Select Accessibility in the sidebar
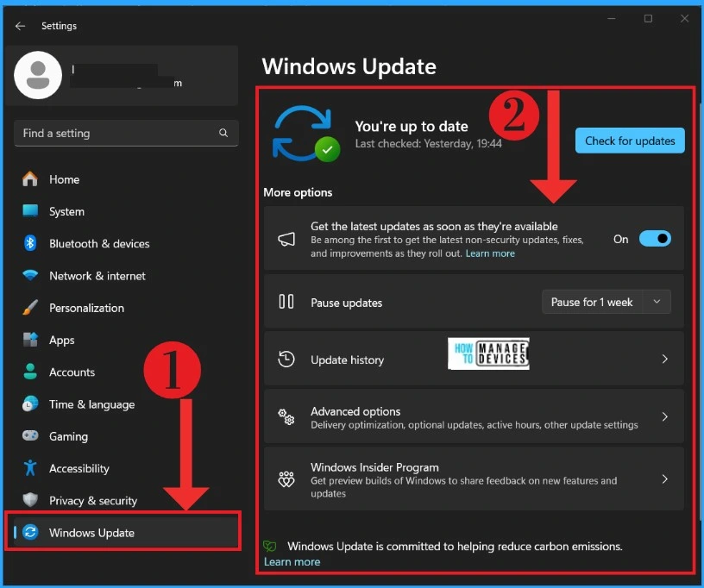The image size is (704, 588). coord(126,468)
